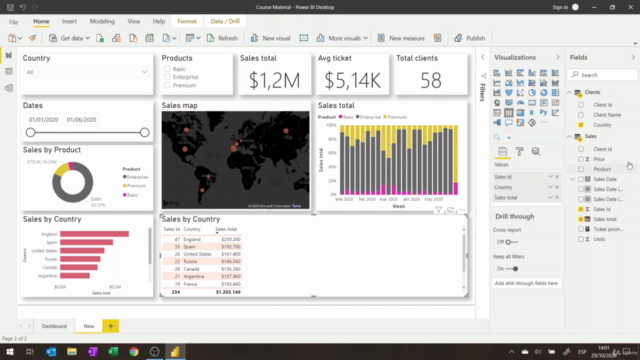The width and height of the screenshot is (640, 360).
Task: Open Model view in left sidebar
Action: pos(9,88)
